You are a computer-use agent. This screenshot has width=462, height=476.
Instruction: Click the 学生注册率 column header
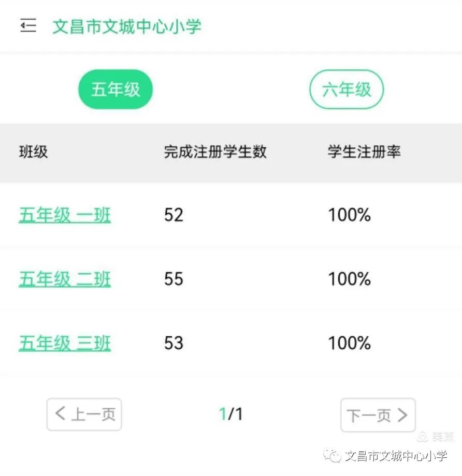(364, 152)
